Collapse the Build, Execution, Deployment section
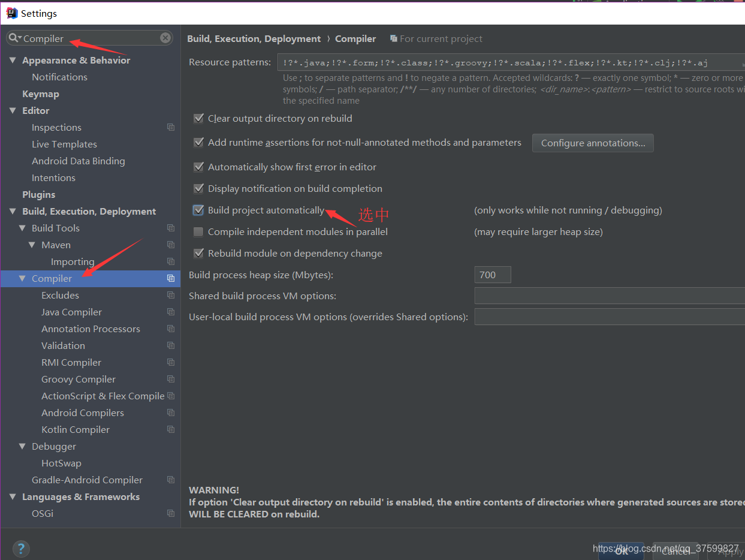The height and width of the screenshot is (560, 745). coord(13,211)
